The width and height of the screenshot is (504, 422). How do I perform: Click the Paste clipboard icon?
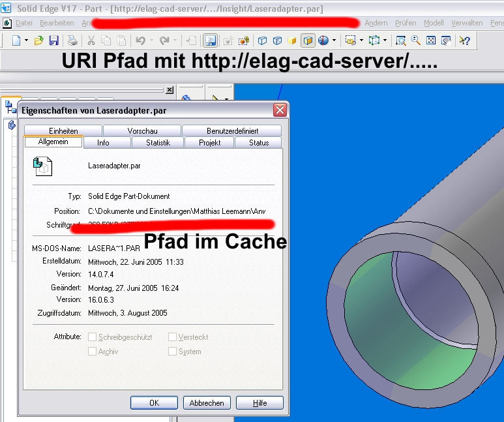pos(121,40)
